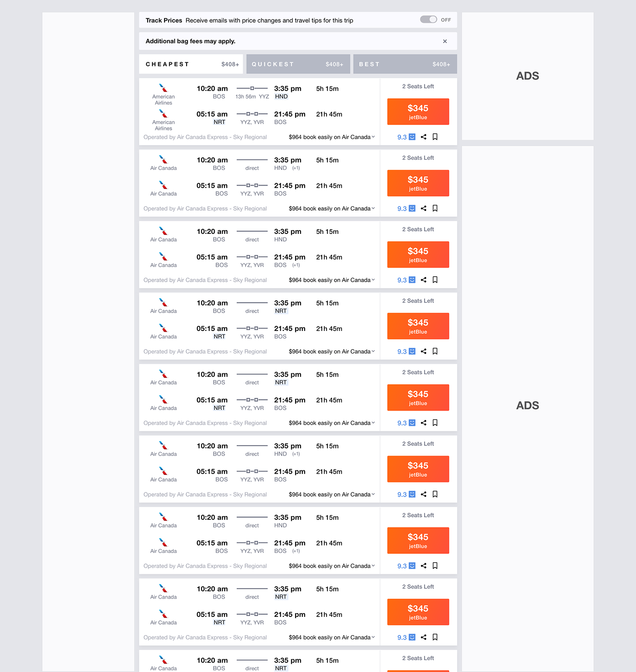Click the $345 jetBlue button on the fourth result
Screen dimensions: 636x672
[418, 326]
